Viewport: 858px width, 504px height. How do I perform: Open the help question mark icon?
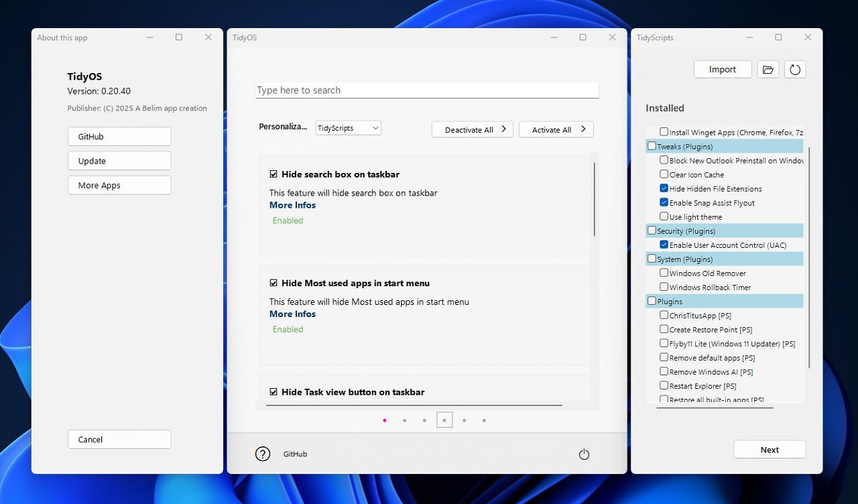point(263,454)
